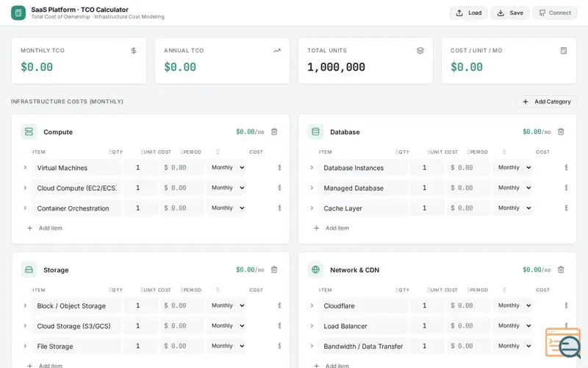Delete the Compute category via trash icon
This screenshot has height=368, width=588.
pos(274,132)
